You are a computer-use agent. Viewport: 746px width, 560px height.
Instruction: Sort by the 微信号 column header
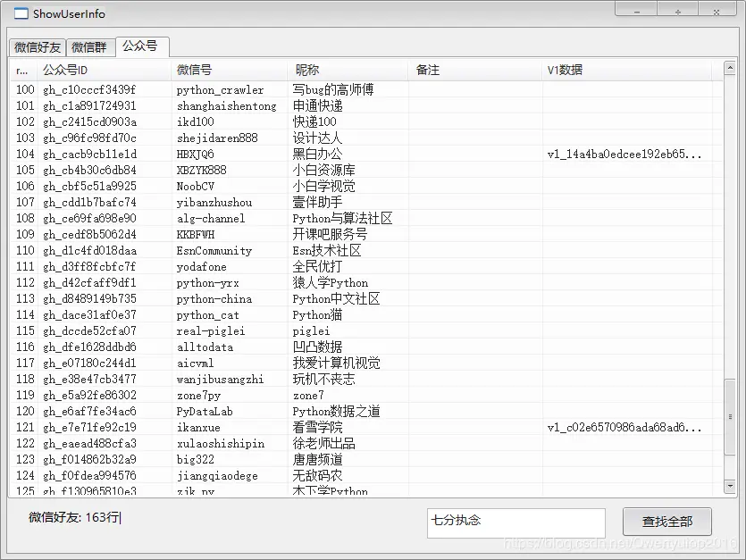point(229,70)
